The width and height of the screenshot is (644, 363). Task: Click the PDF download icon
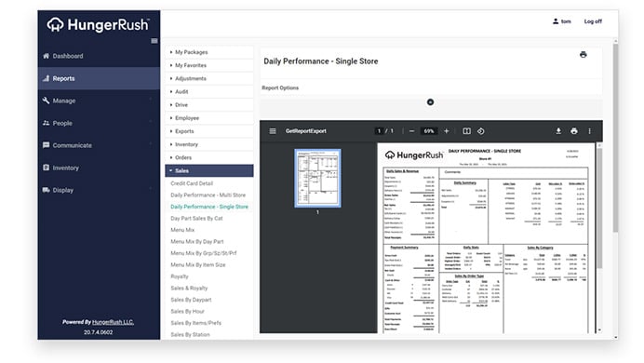point(558,131)
